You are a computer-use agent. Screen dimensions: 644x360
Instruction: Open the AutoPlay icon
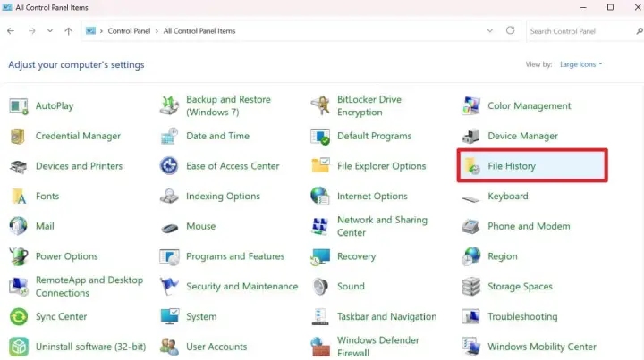tap(19, 106)
